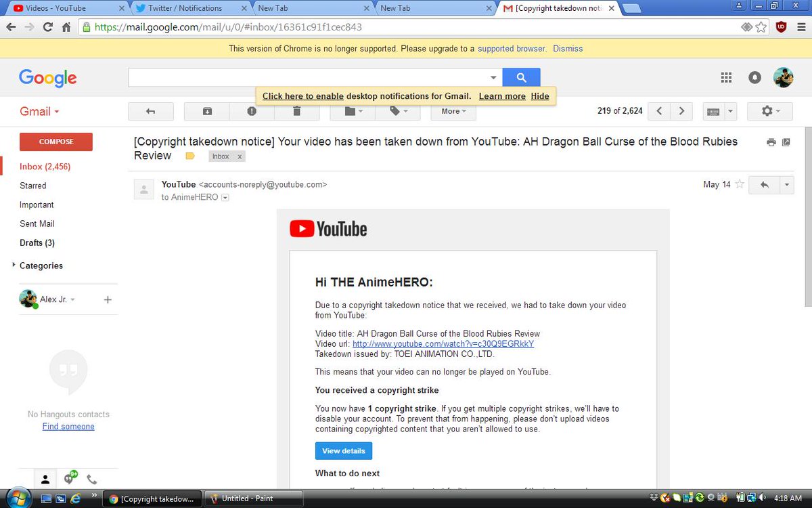
Task: Click Find someone link
Action: [68, 427]
